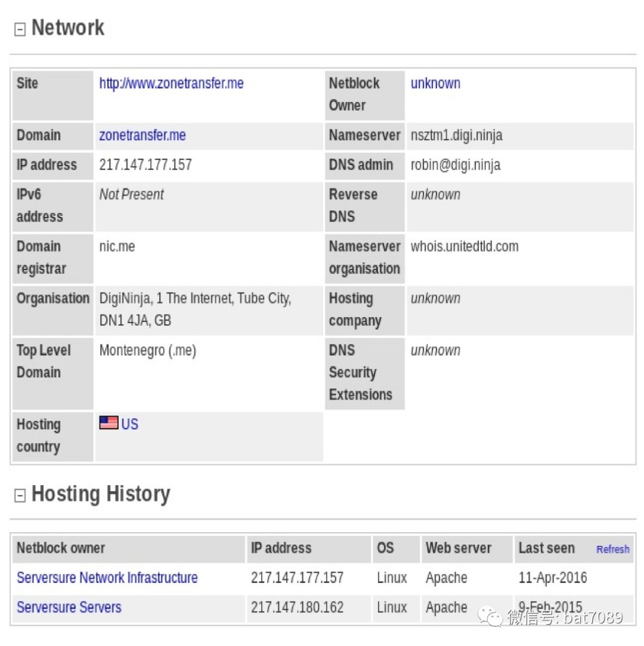Open the http://www.zonetransfer.me site link

pyautogui.click(x=171, y=83)
